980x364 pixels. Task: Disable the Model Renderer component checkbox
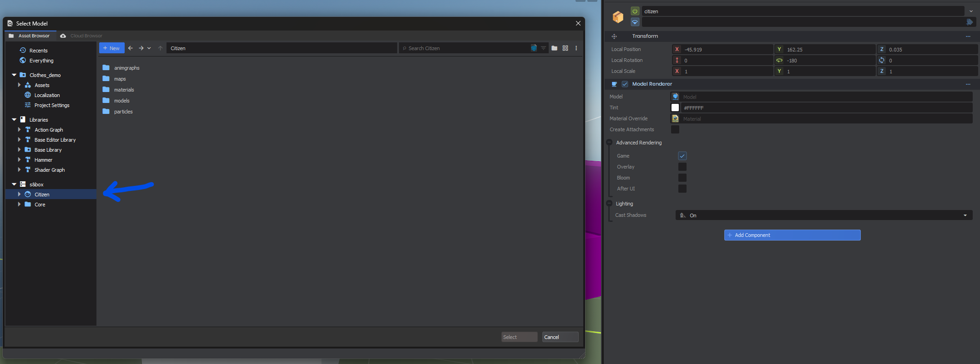click(x=625, y=84)
